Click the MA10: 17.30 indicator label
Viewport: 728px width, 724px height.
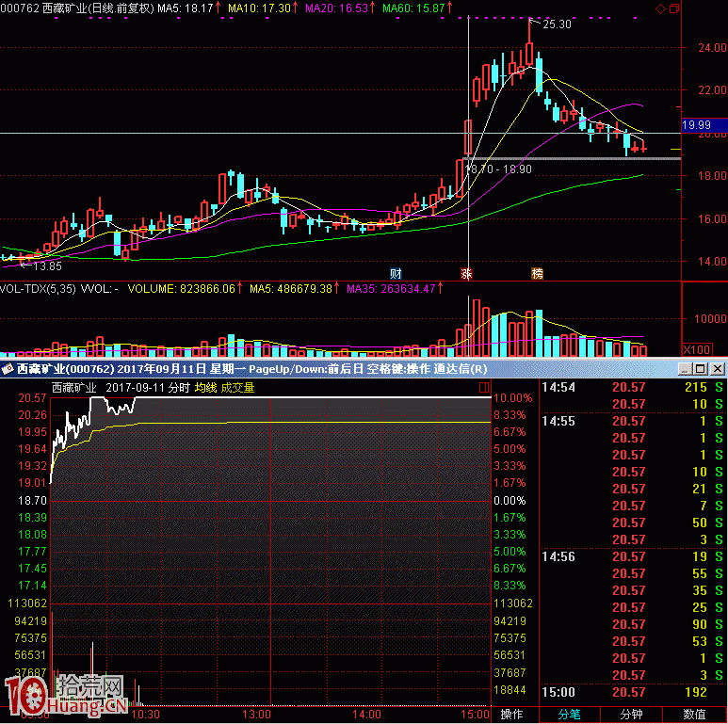tap(260, 8)
